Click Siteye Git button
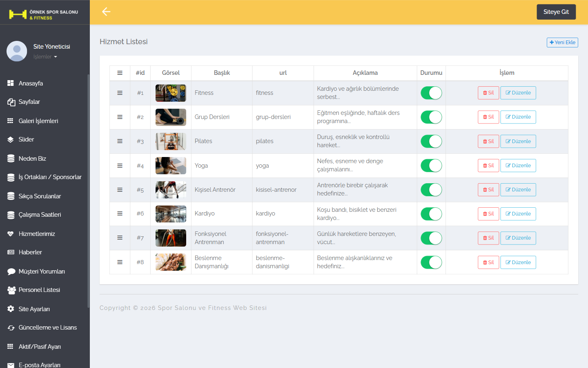The image size is (588, 368). 556,12
